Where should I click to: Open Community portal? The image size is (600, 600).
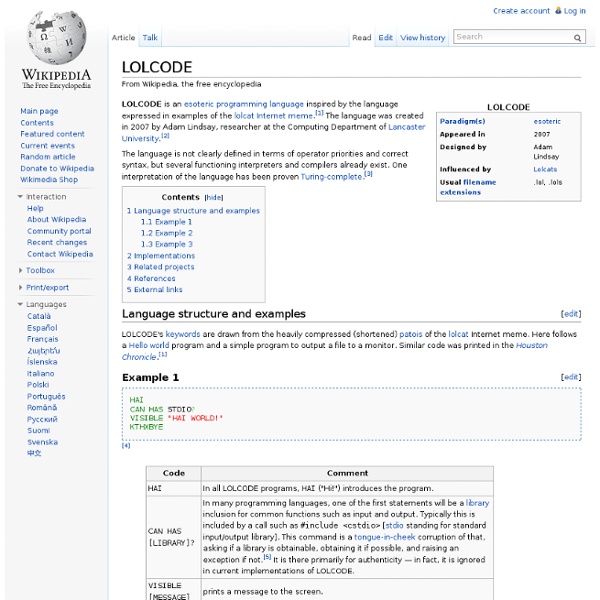click(59, 231)
